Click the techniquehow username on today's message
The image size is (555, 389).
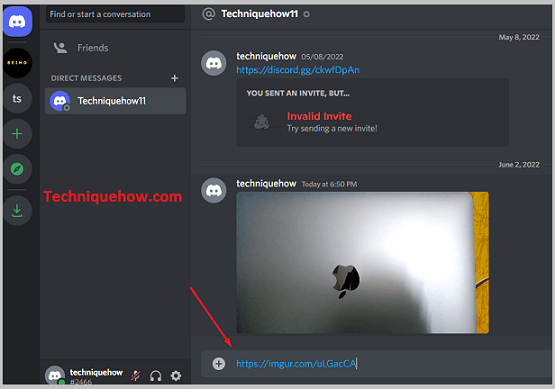click(266, 184)
